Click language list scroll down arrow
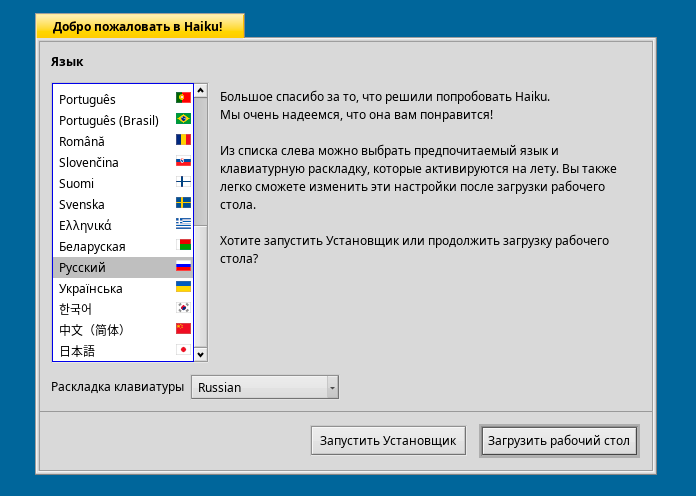 click(201, 354)
